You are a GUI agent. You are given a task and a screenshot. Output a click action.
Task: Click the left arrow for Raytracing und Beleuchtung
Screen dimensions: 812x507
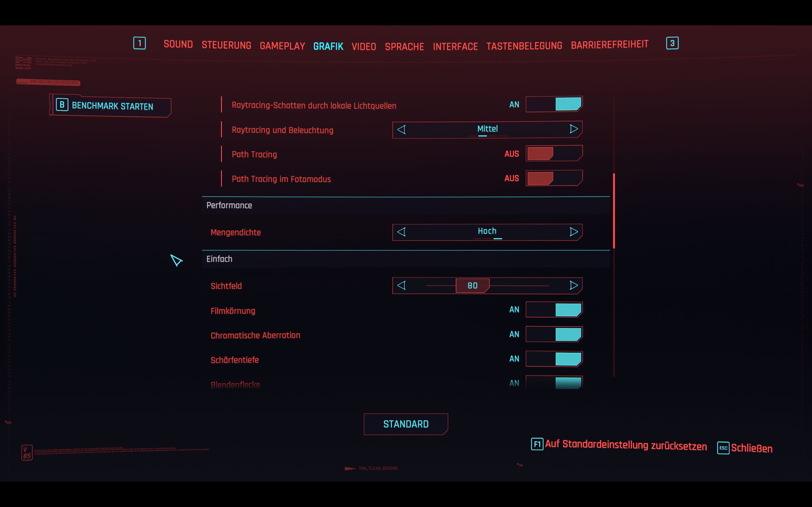point(401,129)
